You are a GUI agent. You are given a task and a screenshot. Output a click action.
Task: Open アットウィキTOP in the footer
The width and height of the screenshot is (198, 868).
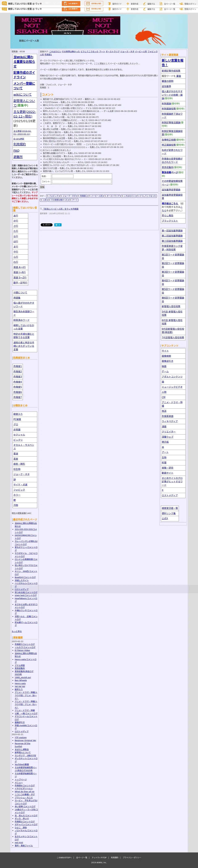click(99, 858)
